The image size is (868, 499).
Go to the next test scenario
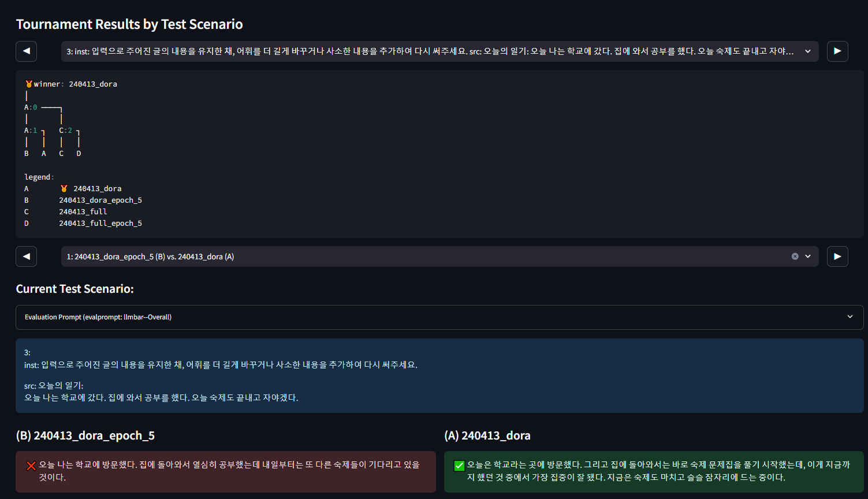837,51
